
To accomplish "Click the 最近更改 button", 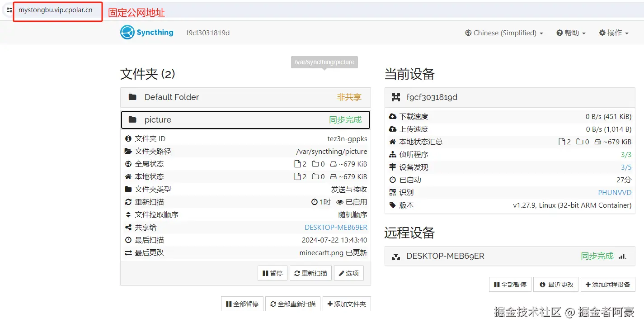I will tap(556, 285).
